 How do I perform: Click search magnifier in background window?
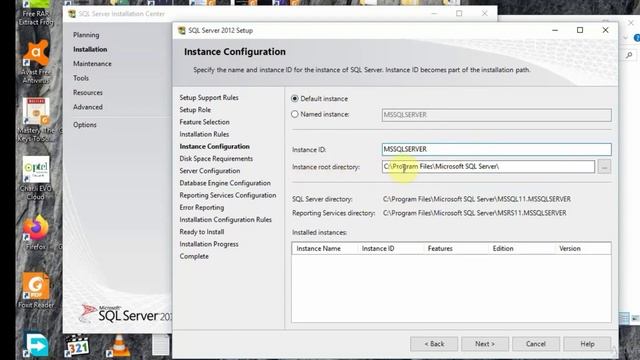pyautogui.click(x=629, y=55)
